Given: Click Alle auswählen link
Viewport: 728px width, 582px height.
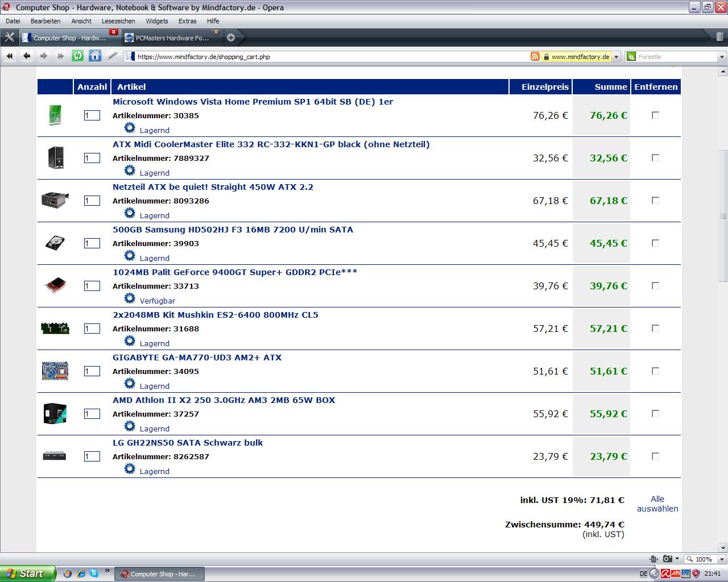Looking at the screenshot, I should click(x=657, y=504).
